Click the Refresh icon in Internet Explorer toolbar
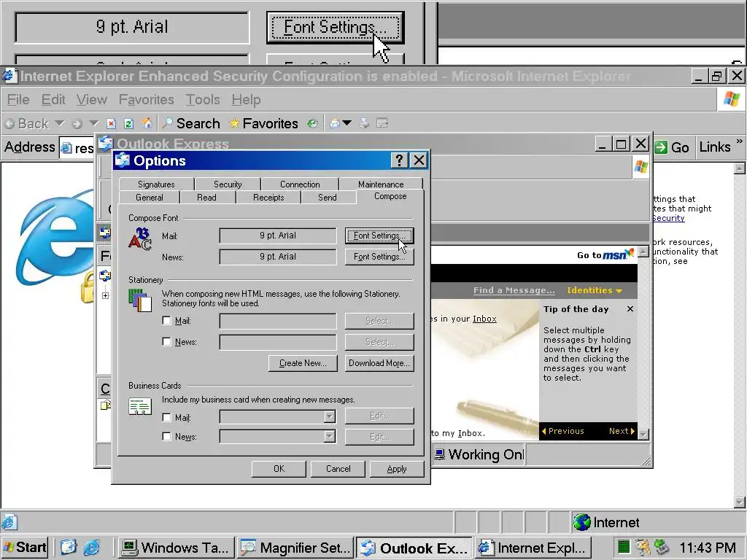Screen dimensions: 747x560 (128, 124)
